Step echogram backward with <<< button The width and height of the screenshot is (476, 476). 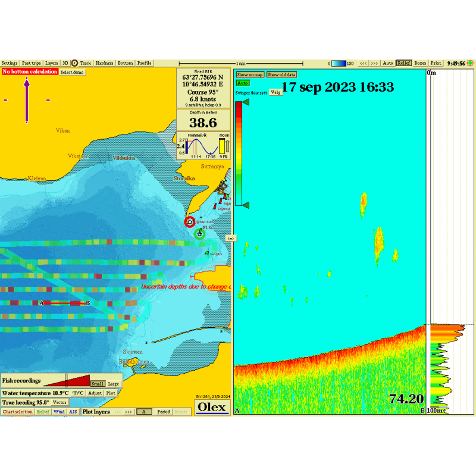(x=362, y=62)
